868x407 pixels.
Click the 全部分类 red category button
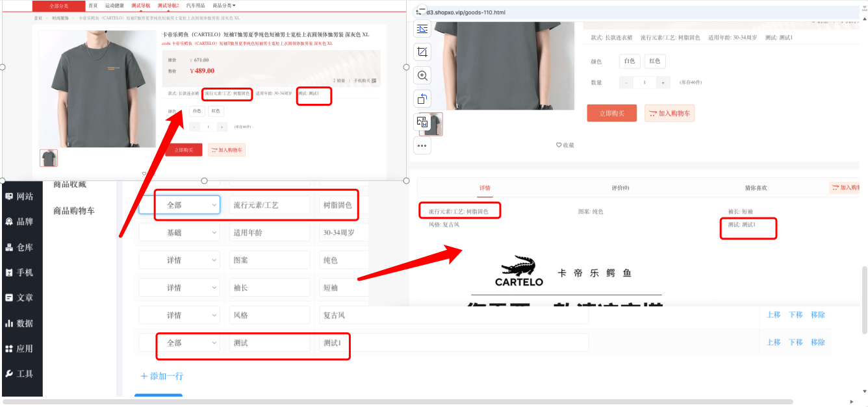[x=58, y=6]
